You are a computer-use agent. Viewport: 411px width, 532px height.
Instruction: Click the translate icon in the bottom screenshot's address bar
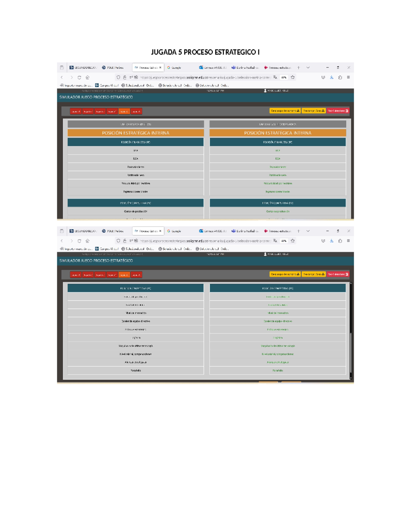(x=275, y=241)
